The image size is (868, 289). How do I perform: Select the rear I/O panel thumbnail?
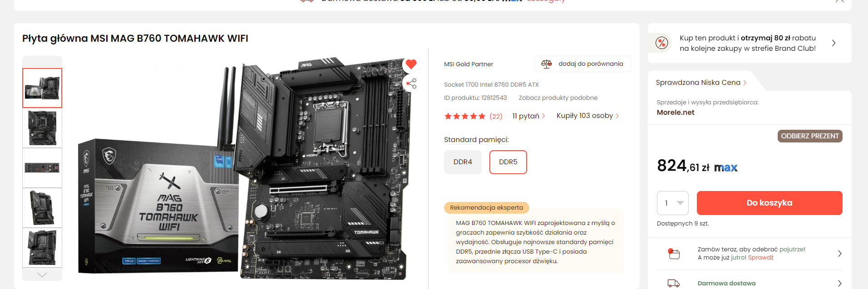42,168
